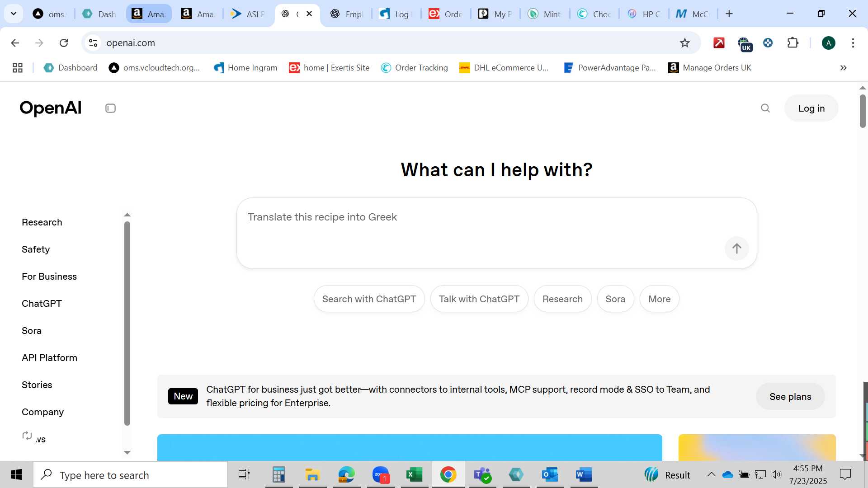Switch to the Orde tab
Viewport: 868px width, 488px height.
tap(445, 14)
